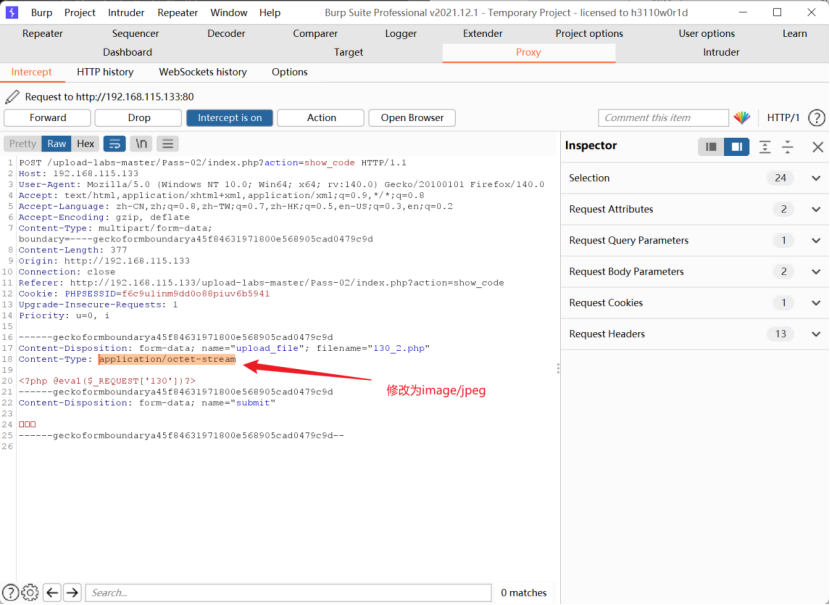830x605 pixels.
Task: Click the Search input field
Action: (x=288, y=592)
